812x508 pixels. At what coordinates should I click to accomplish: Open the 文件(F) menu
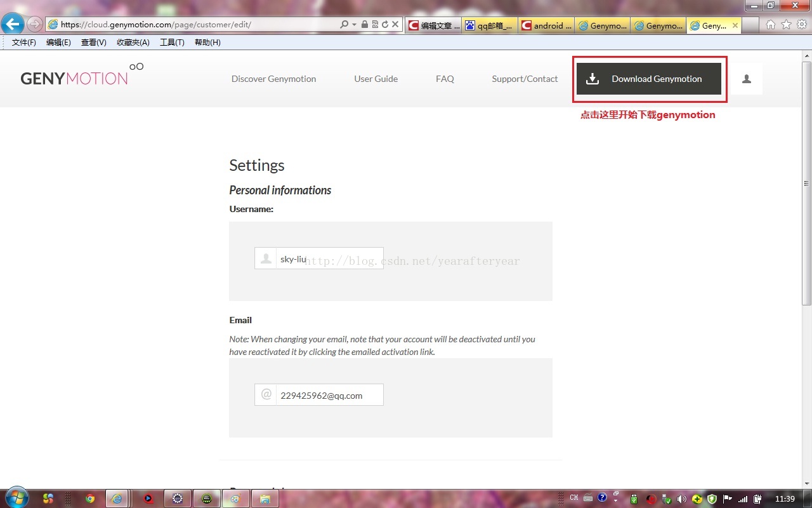24,43
